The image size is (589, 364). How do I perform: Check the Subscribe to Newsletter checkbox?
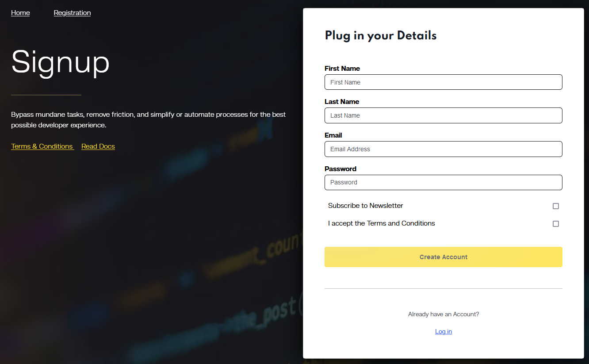[556, 206]
